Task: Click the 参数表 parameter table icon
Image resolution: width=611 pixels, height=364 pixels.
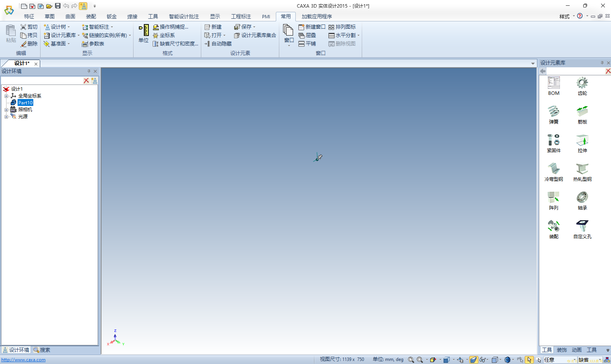Action: [85, 44]
